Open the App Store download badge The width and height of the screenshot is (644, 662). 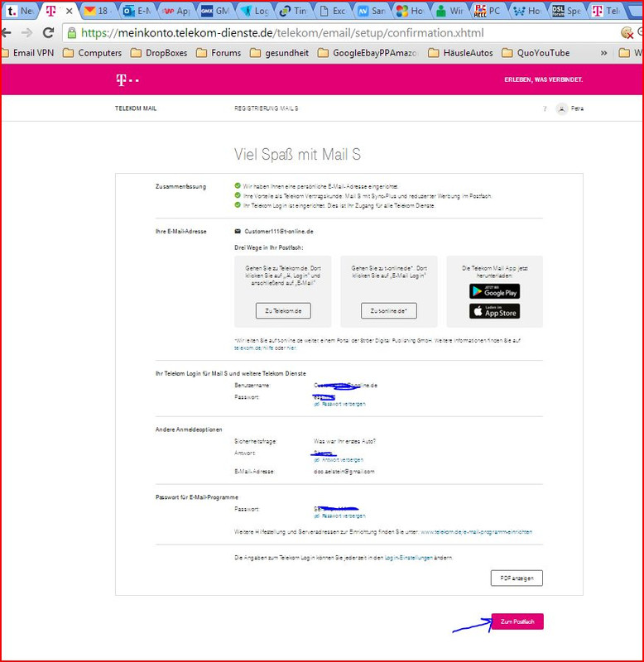click(494, 312)
